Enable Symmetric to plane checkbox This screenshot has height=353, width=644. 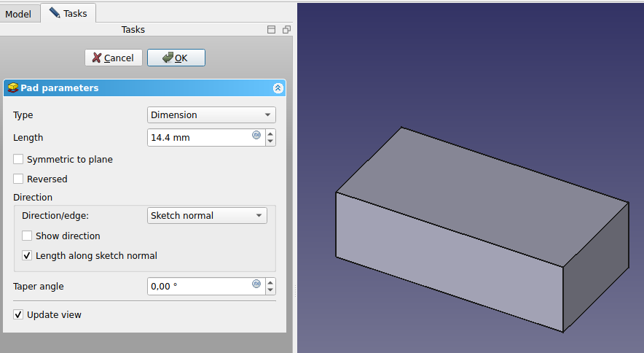pyautogui.click(x=18, y=159)
